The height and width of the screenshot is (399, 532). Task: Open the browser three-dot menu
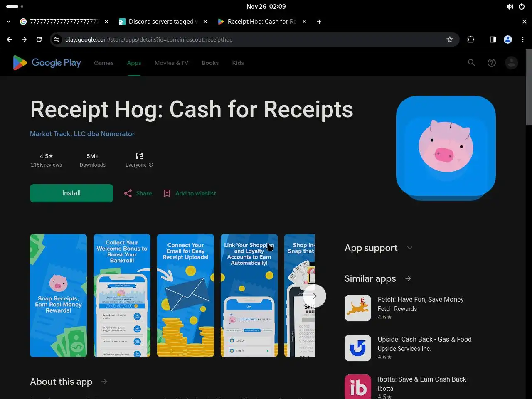tap(523, 39)
